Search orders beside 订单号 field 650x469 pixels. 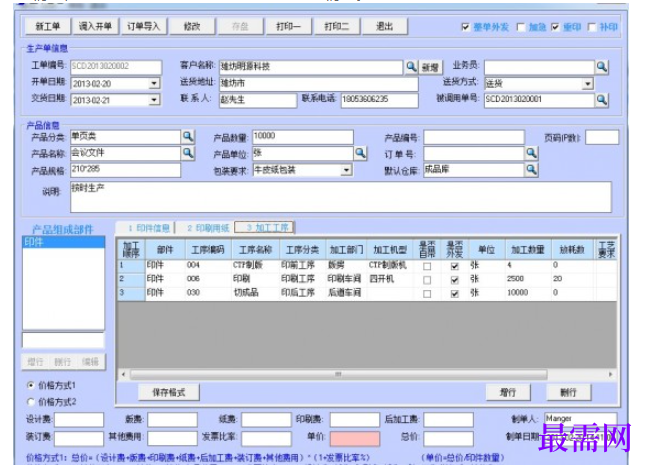tap(531, 153)
